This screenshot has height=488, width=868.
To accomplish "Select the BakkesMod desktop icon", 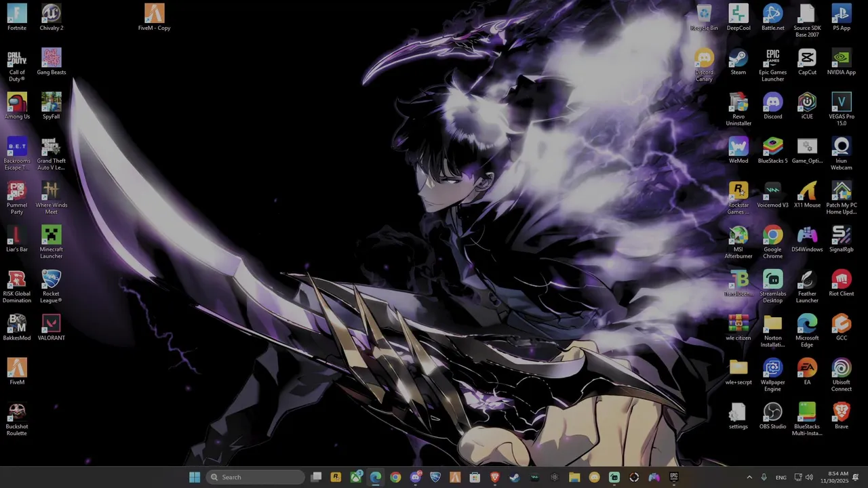I will pos(17,327).
